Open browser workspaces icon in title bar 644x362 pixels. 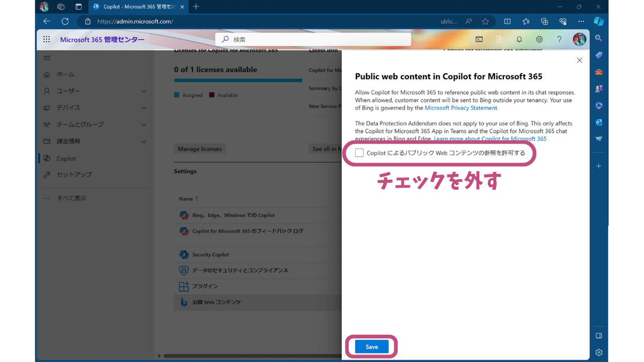[61, 6]
